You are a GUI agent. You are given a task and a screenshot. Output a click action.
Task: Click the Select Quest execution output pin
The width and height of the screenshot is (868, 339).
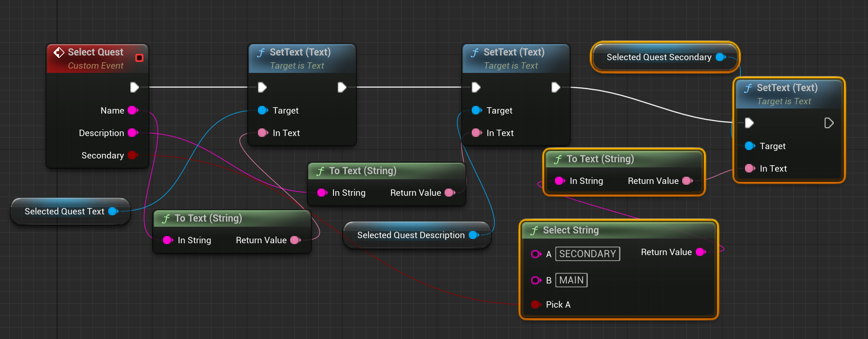134,87
